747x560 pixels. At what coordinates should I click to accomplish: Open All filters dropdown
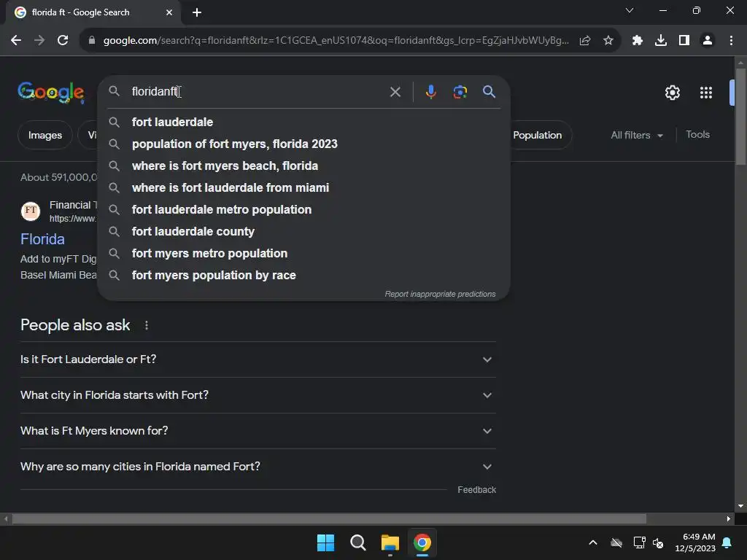pyautogui.click(x=637, y=135)
